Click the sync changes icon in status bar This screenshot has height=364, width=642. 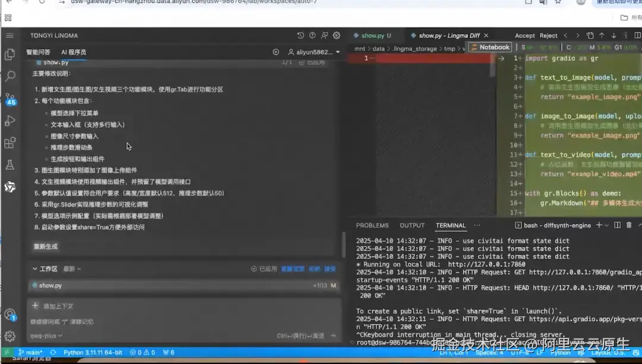(x=53, y=353)
